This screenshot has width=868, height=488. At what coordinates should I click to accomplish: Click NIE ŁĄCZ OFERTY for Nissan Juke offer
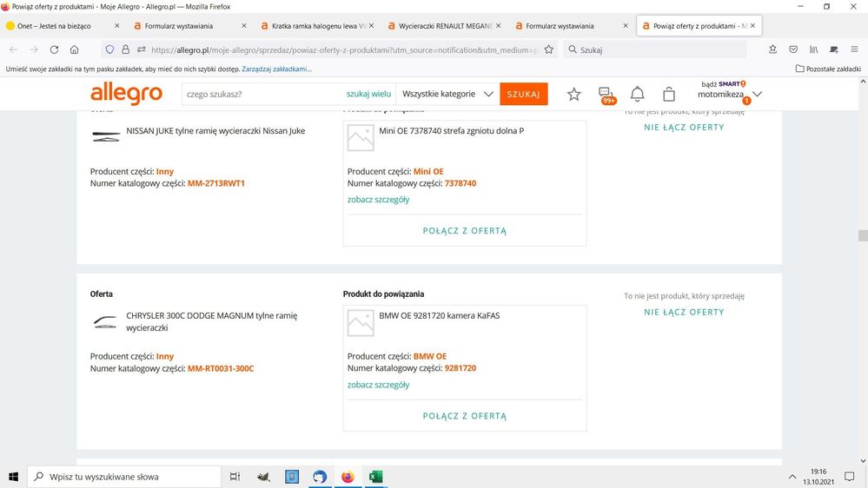684,128
